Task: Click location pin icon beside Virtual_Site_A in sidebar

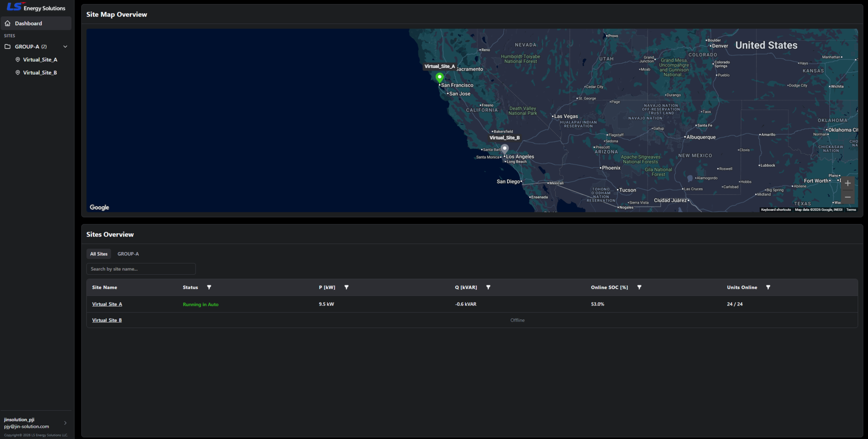Action: coord(18,60)
